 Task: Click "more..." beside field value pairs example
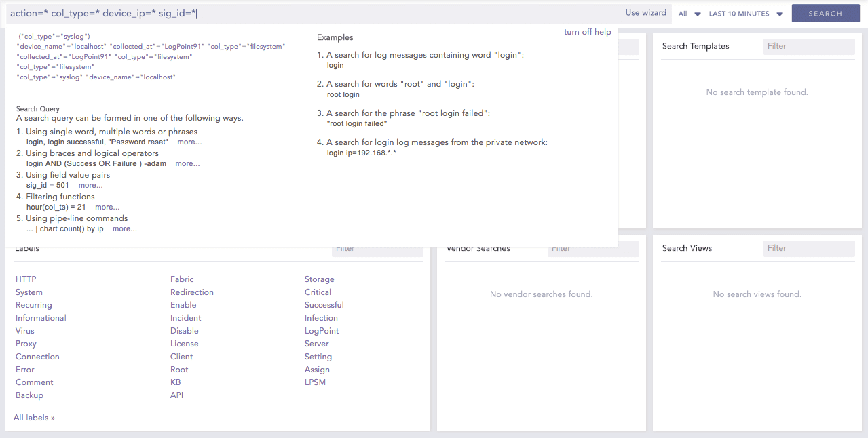[90, 185]
